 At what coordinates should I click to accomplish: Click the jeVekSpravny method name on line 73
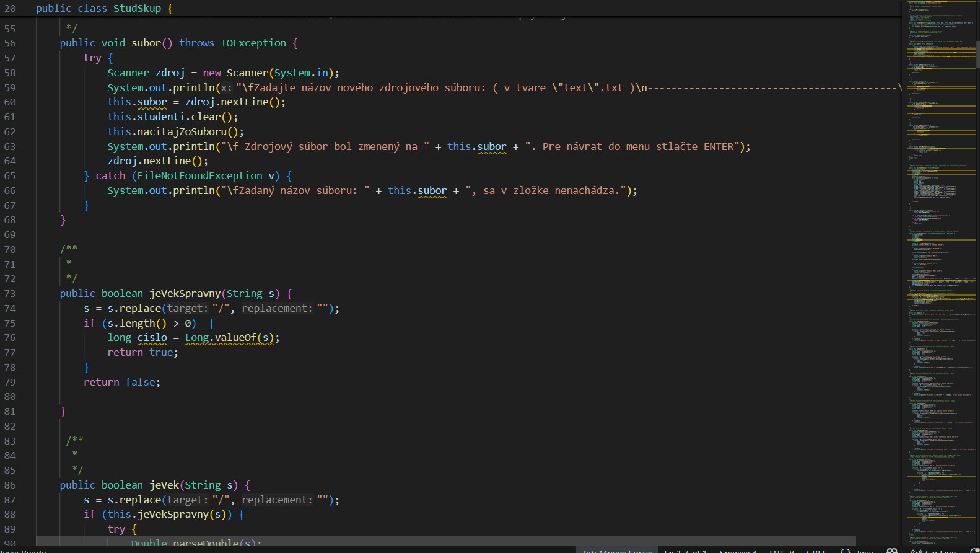tap(185, 294)
